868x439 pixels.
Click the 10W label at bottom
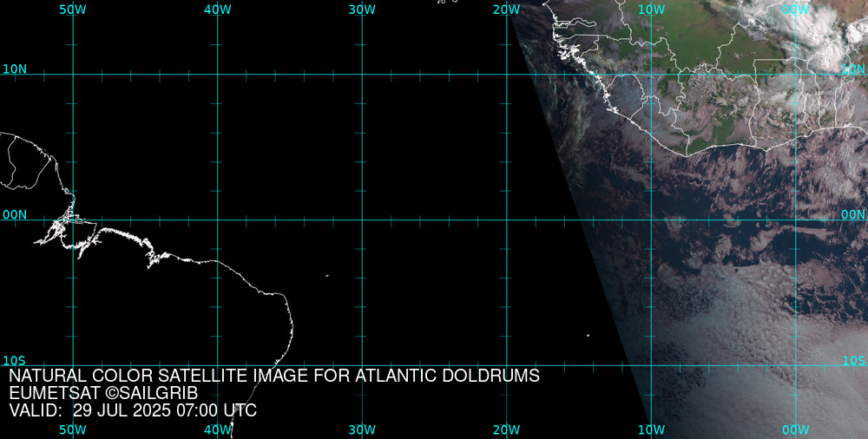(x=651, y=430)
